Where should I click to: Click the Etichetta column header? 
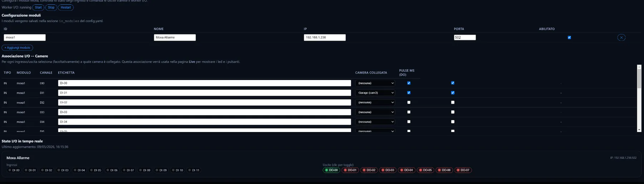66,73
